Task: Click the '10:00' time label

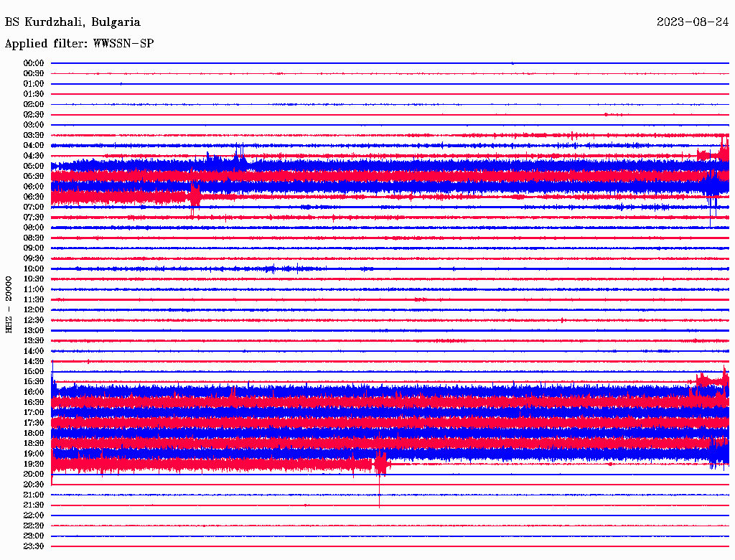Action: (x=34, y=269)
